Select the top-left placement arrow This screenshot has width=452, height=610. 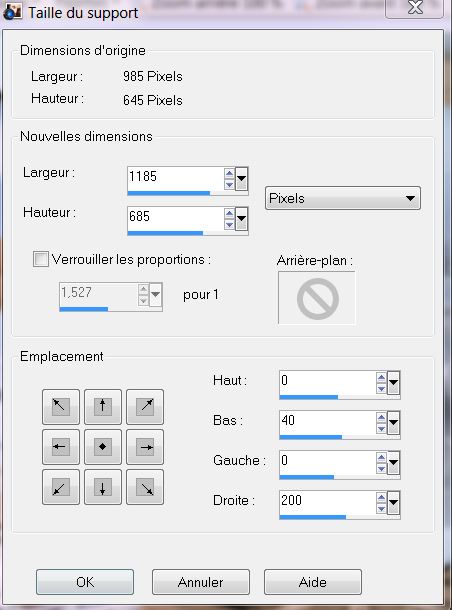click(61, 407)
